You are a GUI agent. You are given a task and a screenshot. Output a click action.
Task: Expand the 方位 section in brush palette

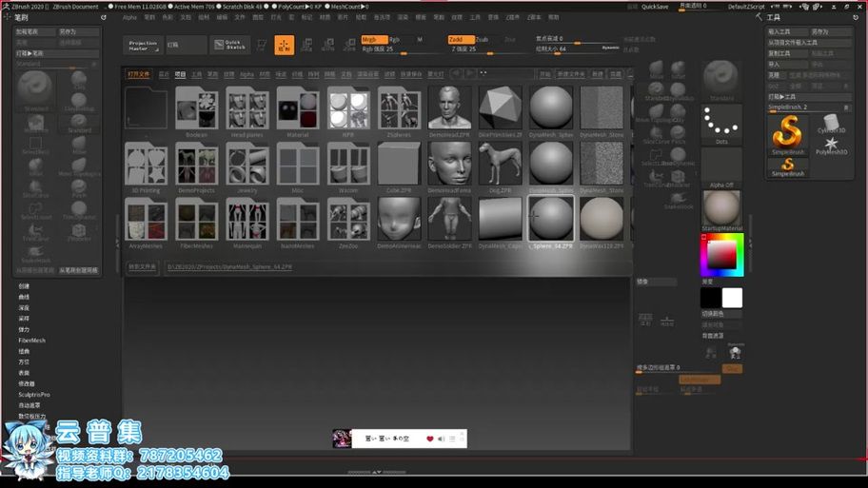pos(24,361)
